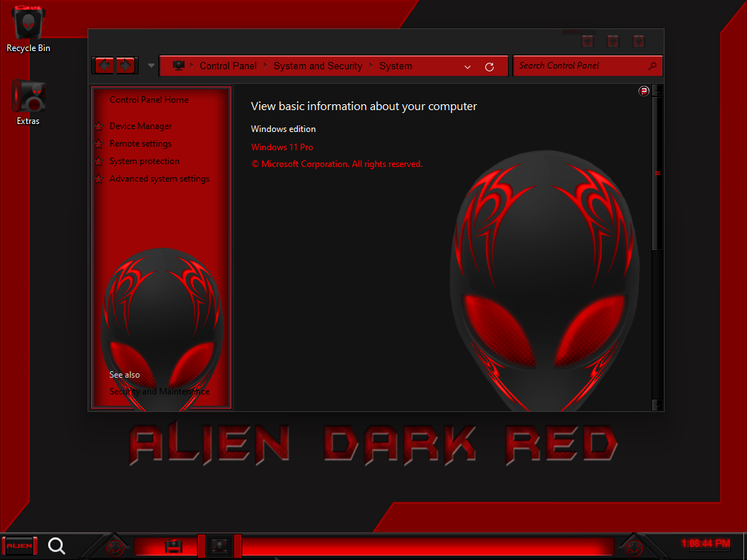
Task: Open Security and Maintenance link
Action: click(160, 392)
